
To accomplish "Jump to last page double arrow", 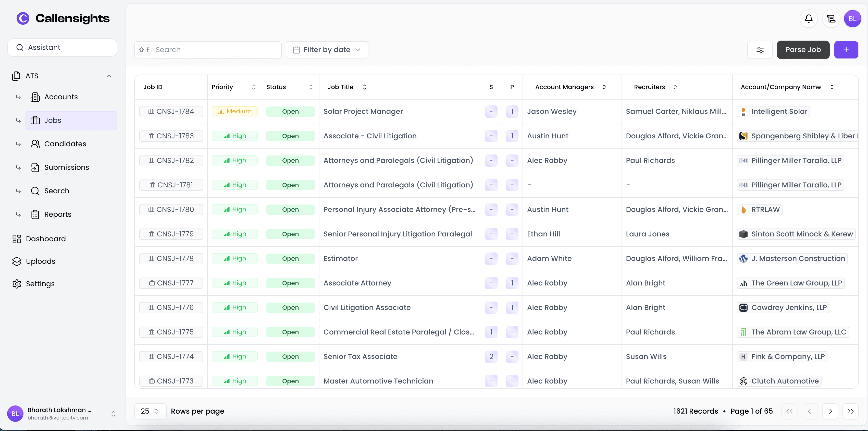I will (x=850, y=411).
